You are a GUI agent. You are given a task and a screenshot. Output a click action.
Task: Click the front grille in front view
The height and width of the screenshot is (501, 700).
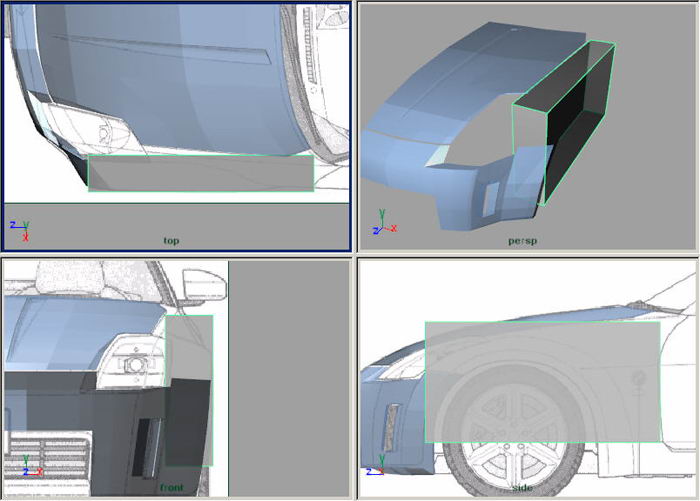[47, 456]
